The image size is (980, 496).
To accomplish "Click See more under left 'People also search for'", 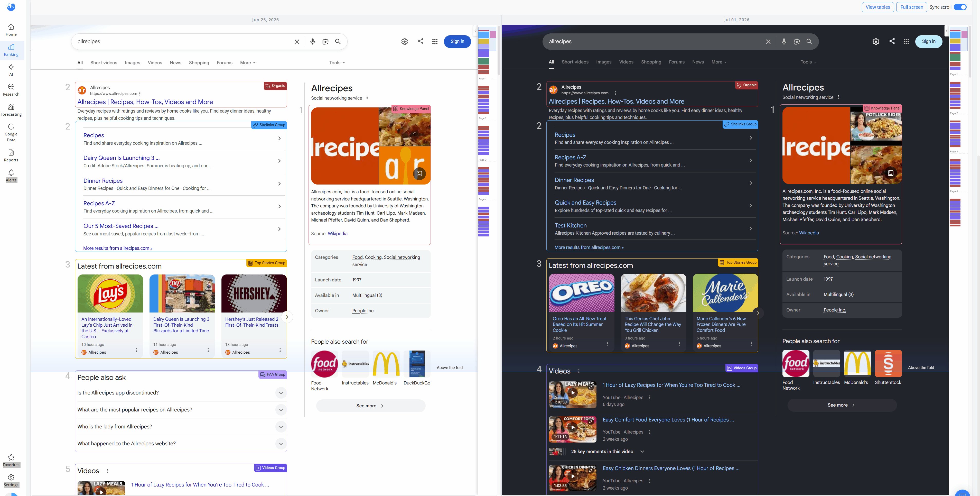I will point(370,406).
